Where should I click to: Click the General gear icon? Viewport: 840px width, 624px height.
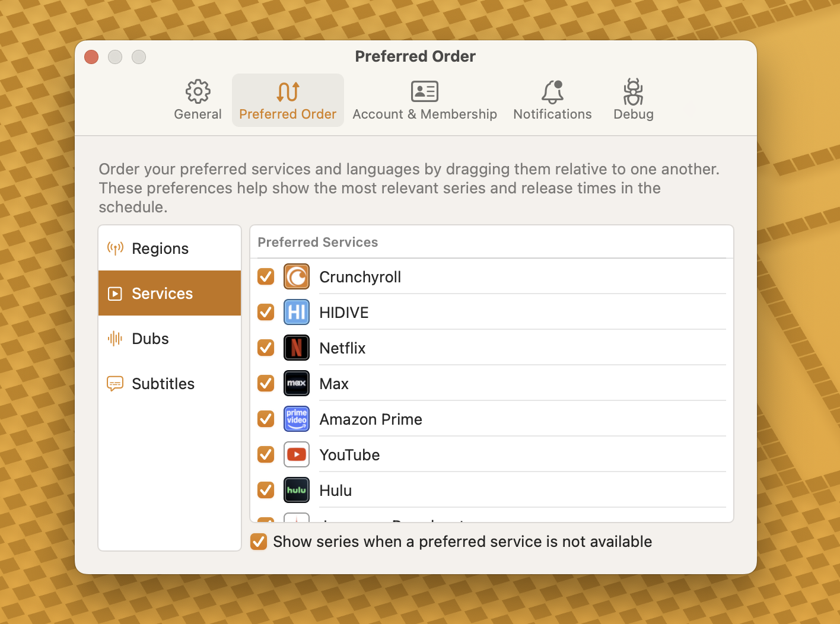[198, 91]
